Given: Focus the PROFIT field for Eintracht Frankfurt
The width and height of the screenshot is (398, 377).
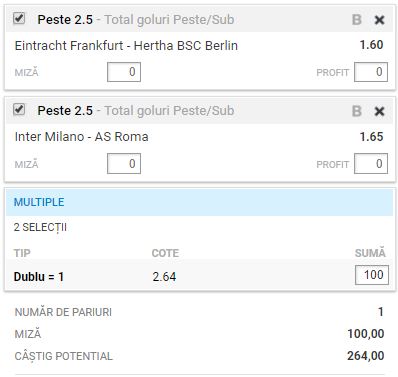Looking at the screenshot, I should [371, 72].
